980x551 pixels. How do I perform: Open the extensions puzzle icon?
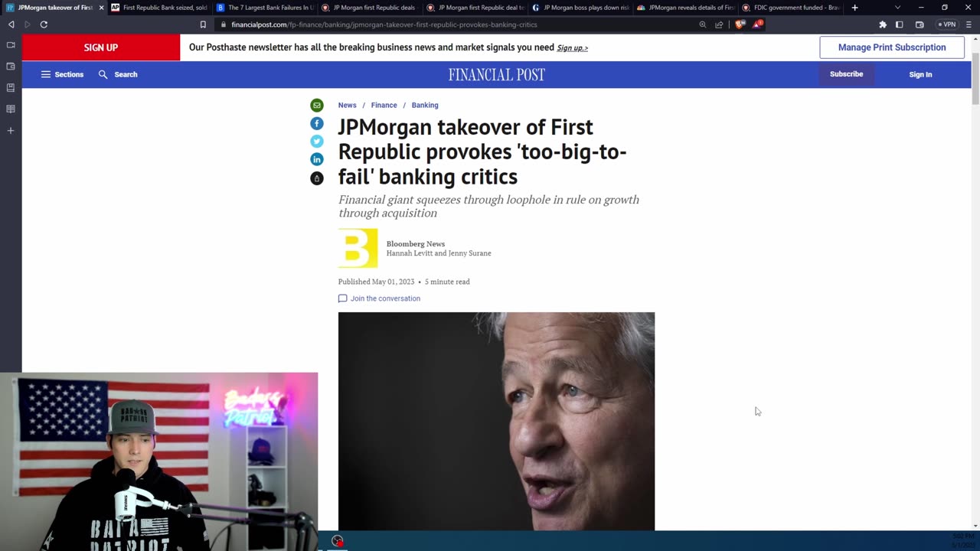pos(883,24)
